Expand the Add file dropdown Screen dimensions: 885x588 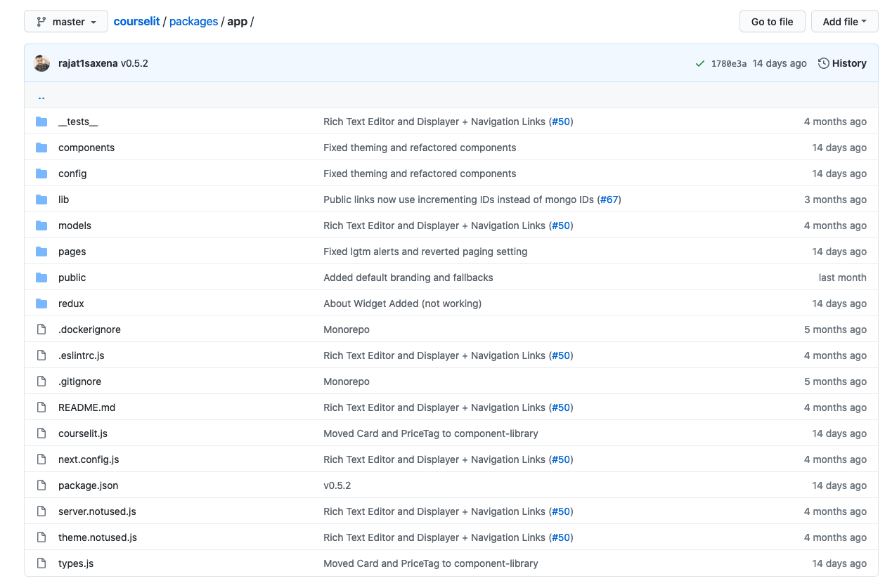pyautogui.click(x=844, y=22)
